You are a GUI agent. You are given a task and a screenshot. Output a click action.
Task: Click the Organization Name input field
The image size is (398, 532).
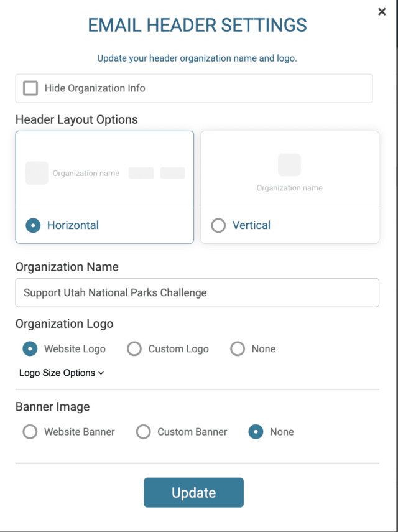pos(197,292)
